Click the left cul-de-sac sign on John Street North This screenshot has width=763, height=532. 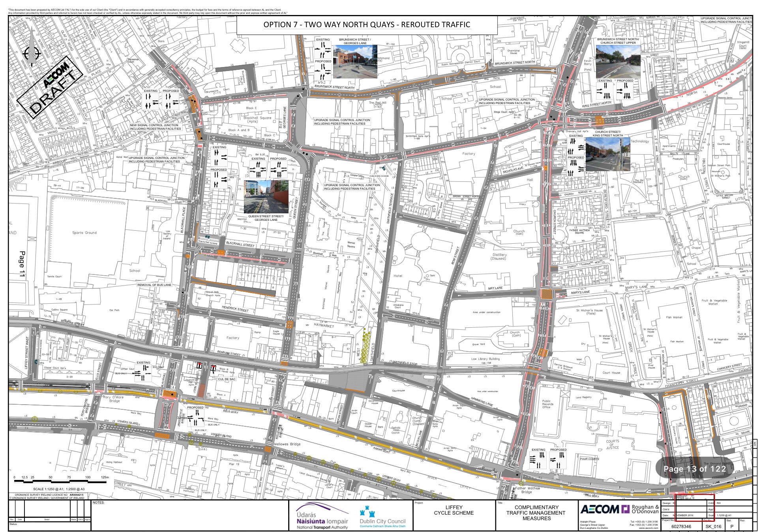click(200, 366)
